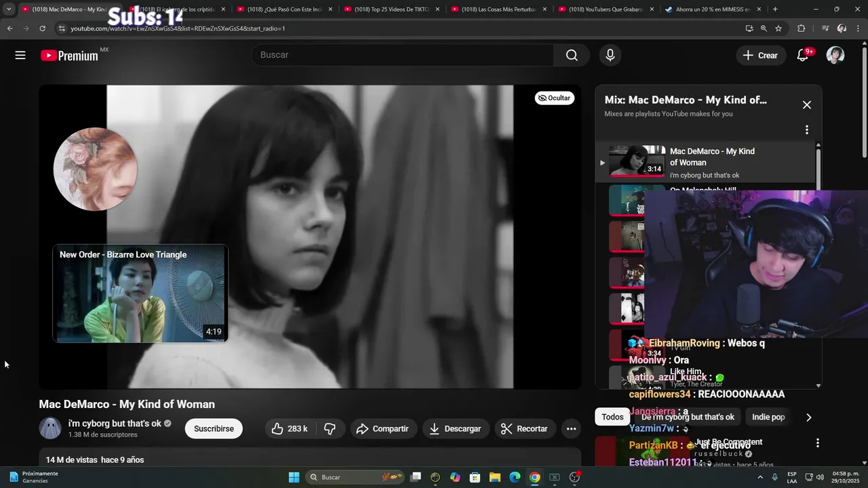Open Chrome three-dot menu
This screenshot has width=868, height=488.
(859, 28)
